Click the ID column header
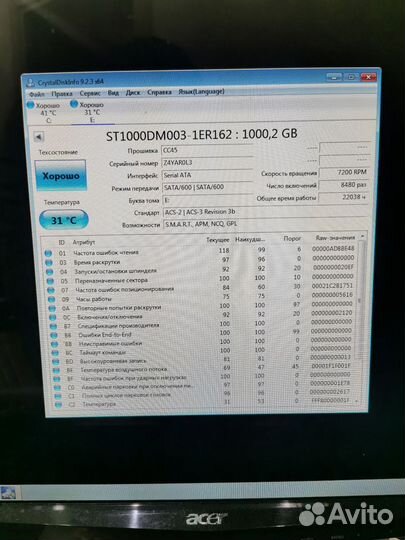The image size is (405, 540). [62, 242]
